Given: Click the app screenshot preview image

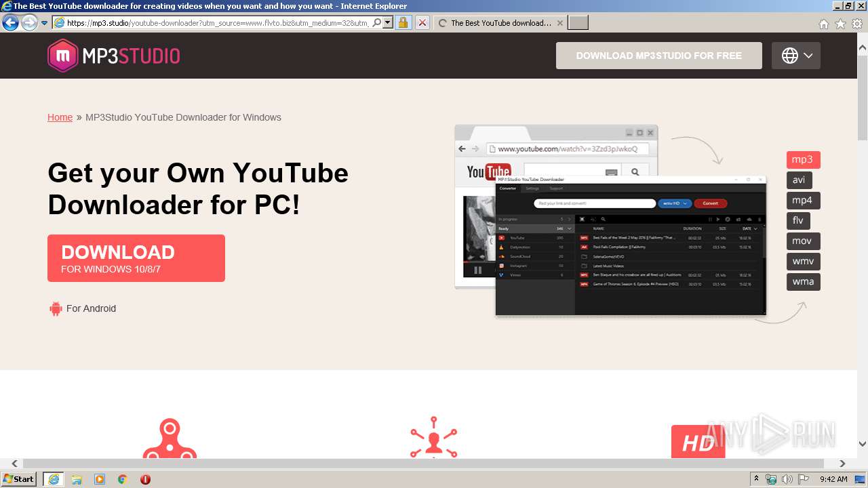Looking at the screenshot, I should (610, 220).
